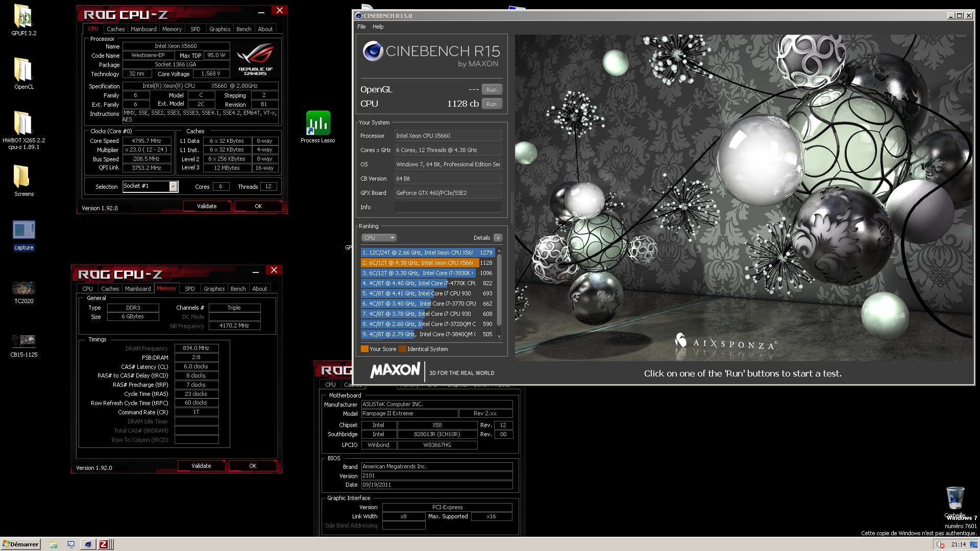Click the Republic of Gamers logo
Image resolution: width=980 pixels, height=551 pixels.
(255, 59)
